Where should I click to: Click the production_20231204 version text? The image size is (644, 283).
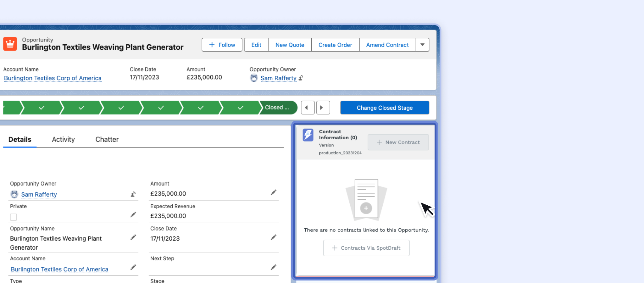[340, 153]
